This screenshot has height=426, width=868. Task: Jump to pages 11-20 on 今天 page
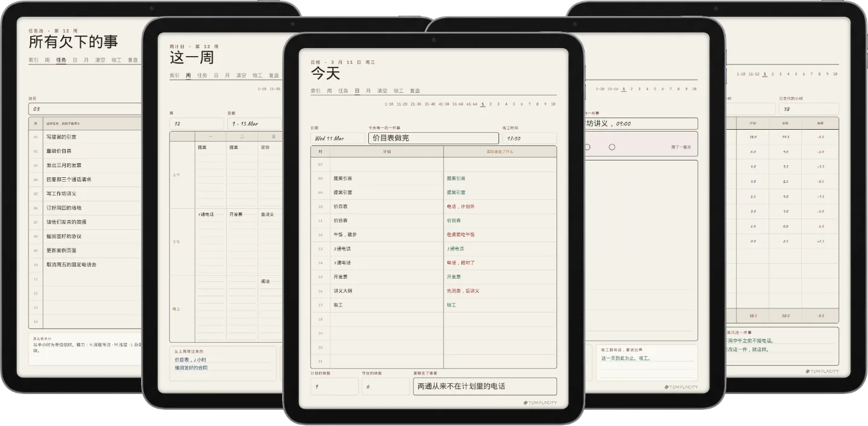click(x=402, y=104)
